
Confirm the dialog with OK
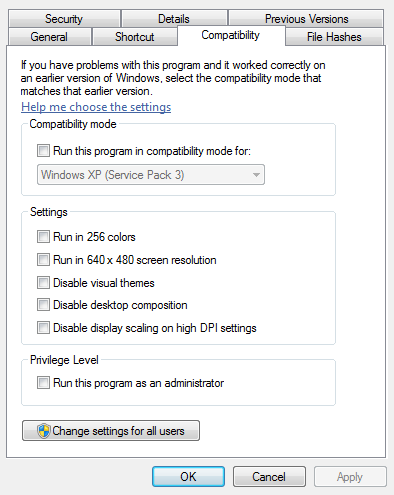coord(188,477)
